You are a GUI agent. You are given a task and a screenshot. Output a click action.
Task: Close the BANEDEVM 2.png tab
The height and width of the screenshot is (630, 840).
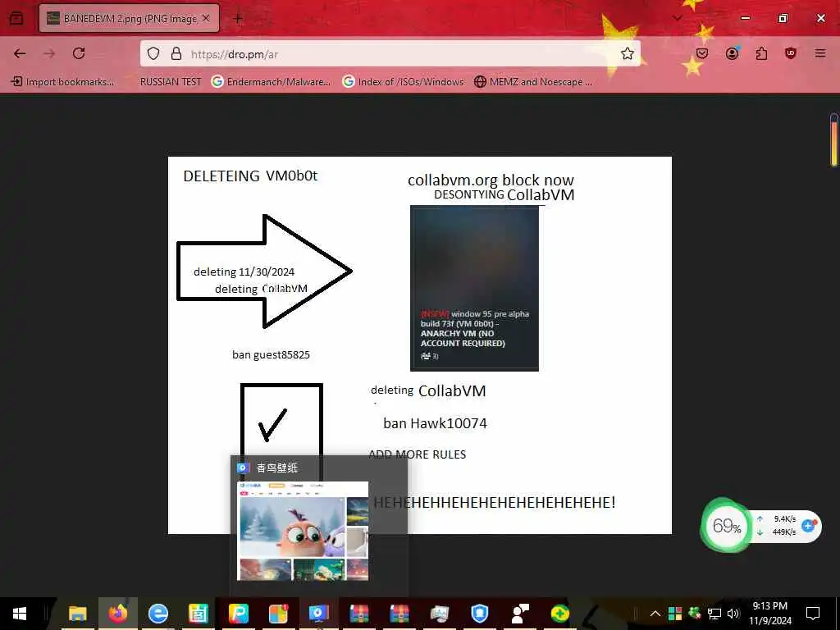point(206,18)
